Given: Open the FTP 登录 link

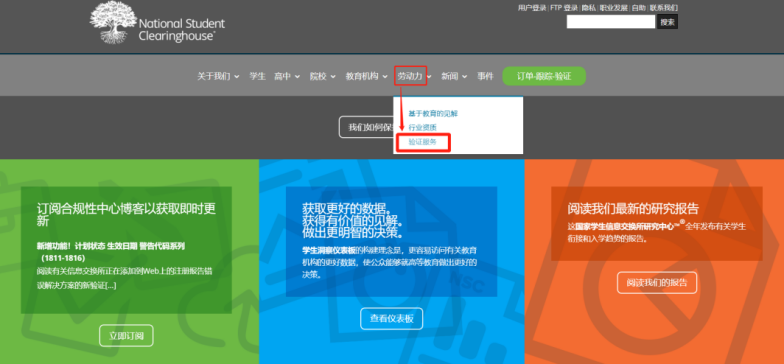Looking at the screenshot, I should 564,8.
